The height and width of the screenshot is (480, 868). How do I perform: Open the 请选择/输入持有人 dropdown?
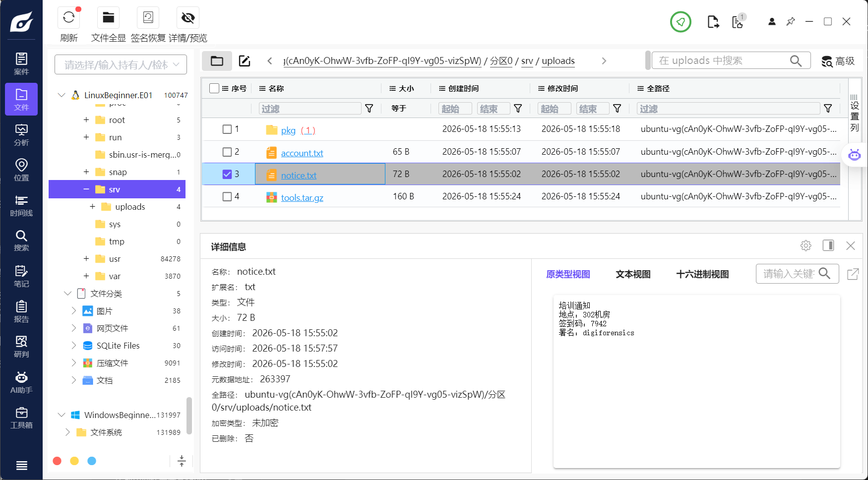click(121, 64)
